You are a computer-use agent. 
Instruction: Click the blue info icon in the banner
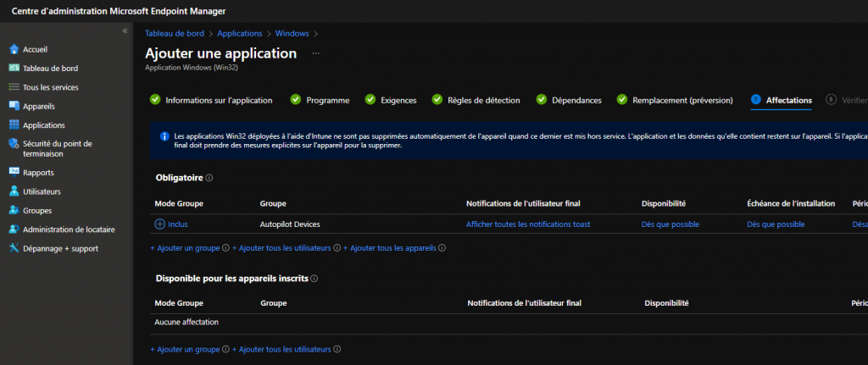[x=164, y=136]
